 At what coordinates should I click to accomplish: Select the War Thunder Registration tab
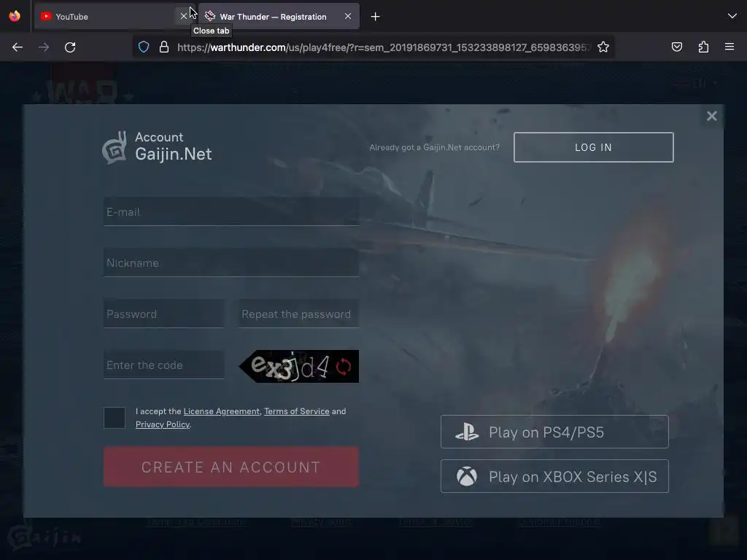pyautogui.click(x=279, y=17)
